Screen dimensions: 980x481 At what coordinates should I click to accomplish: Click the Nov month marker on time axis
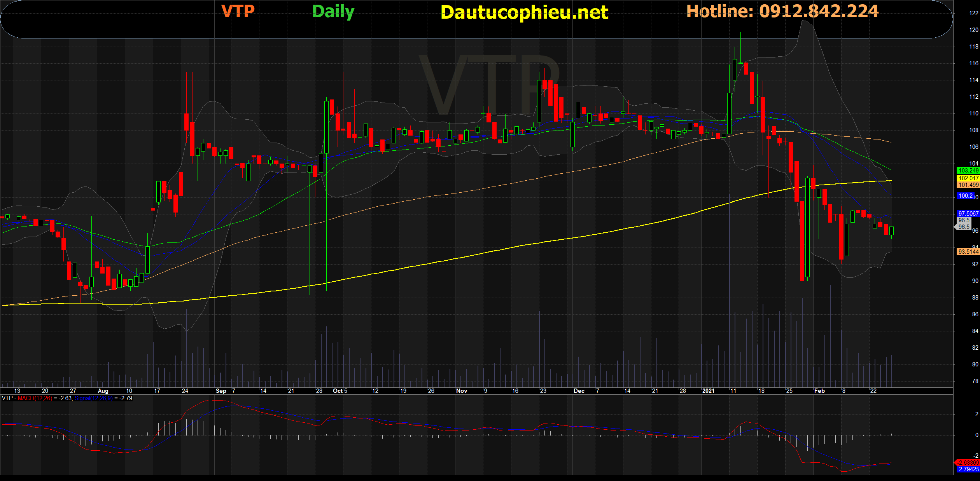[462, 391]
